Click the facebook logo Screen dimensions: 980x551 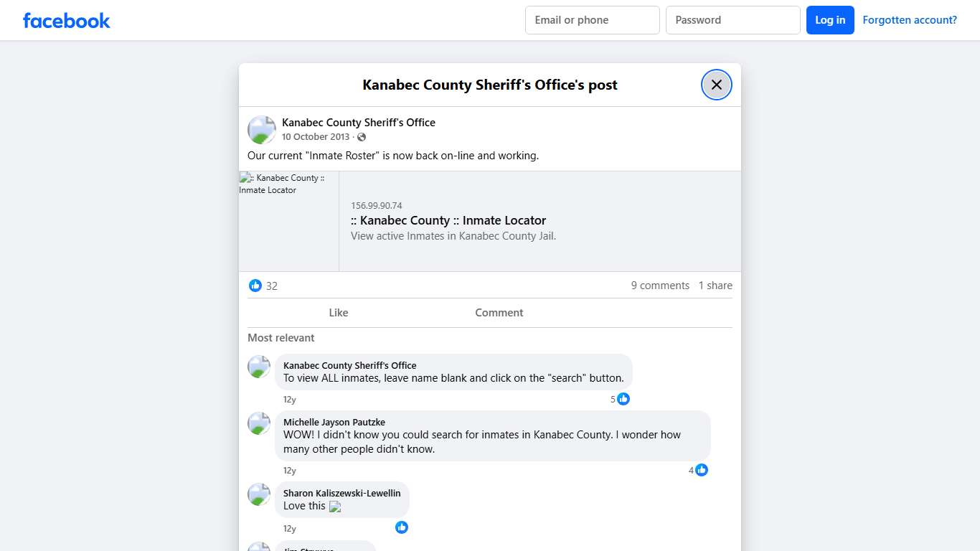[66, 20]
